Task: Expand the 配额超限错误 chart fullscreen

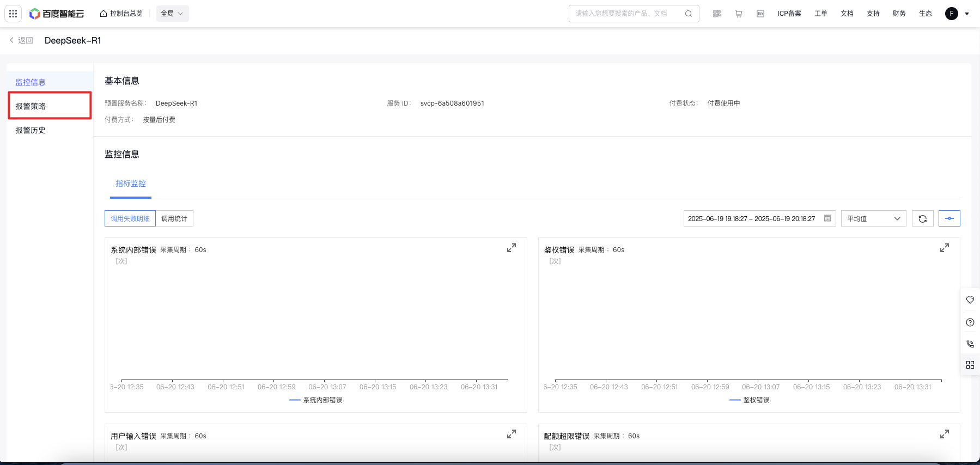Action: (x=945, y=435)
